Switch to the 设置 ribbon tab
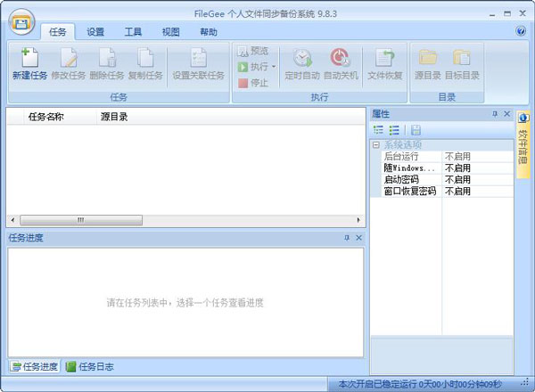The image size is (535, 392). click(95, 32)
